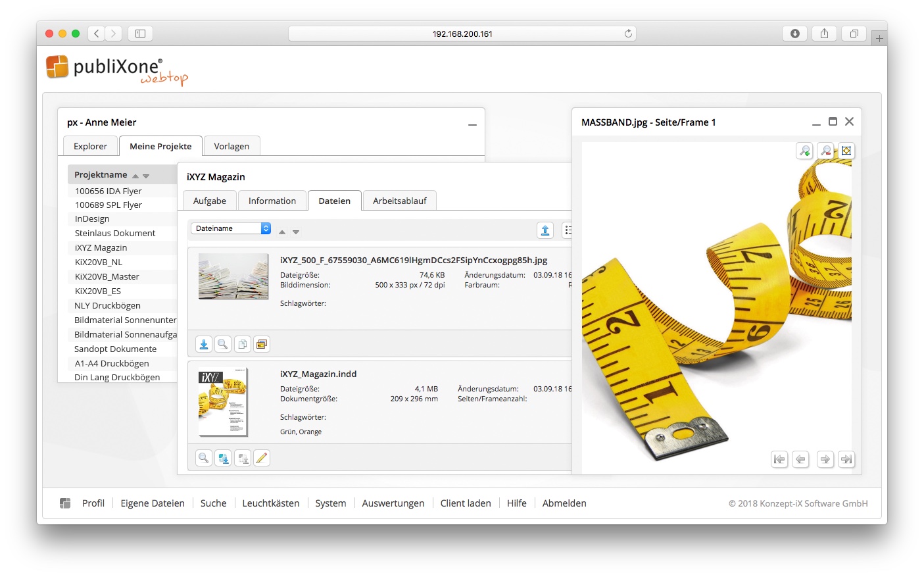
Task: Open magnifier preview for the iXYZ_500_F jpg
Action: [223, 344]
